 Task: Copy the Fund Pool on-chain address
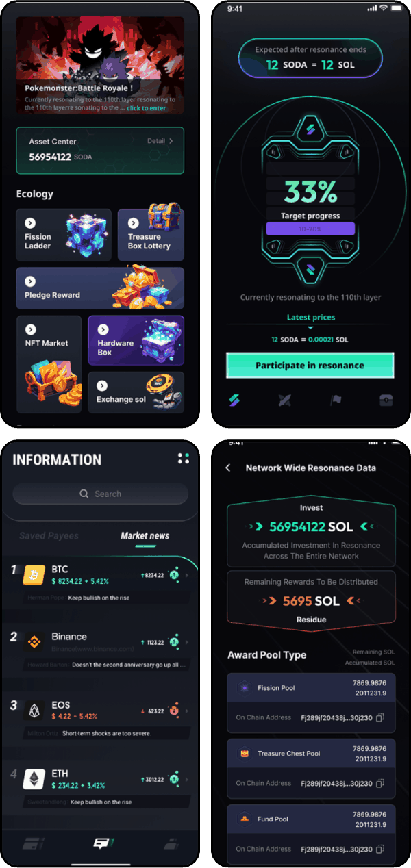coord(379,849)
